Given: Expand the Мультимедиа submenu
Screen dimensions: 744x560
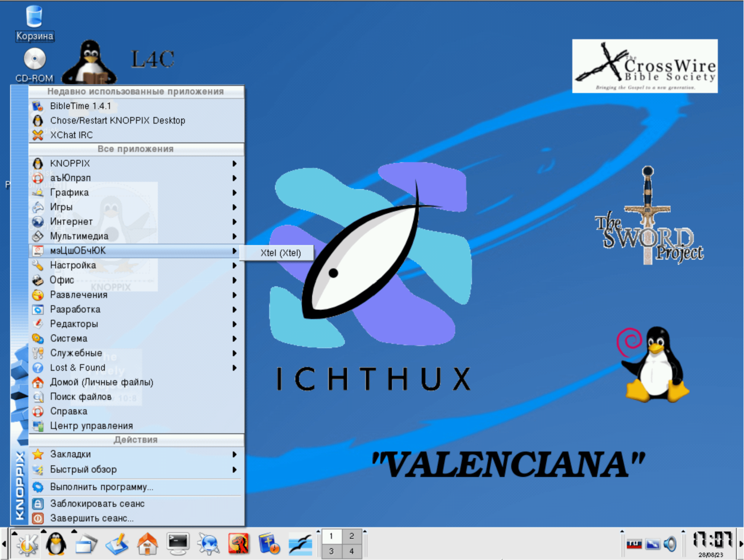Looking at the screenshot, I should (136, 237).
